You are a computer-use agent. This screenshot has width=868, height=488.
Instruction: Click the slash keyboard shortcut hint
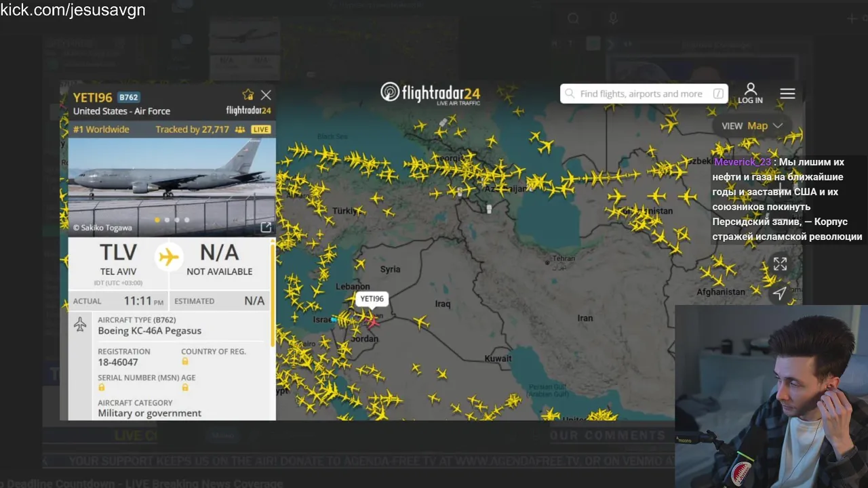click(718, 94)
